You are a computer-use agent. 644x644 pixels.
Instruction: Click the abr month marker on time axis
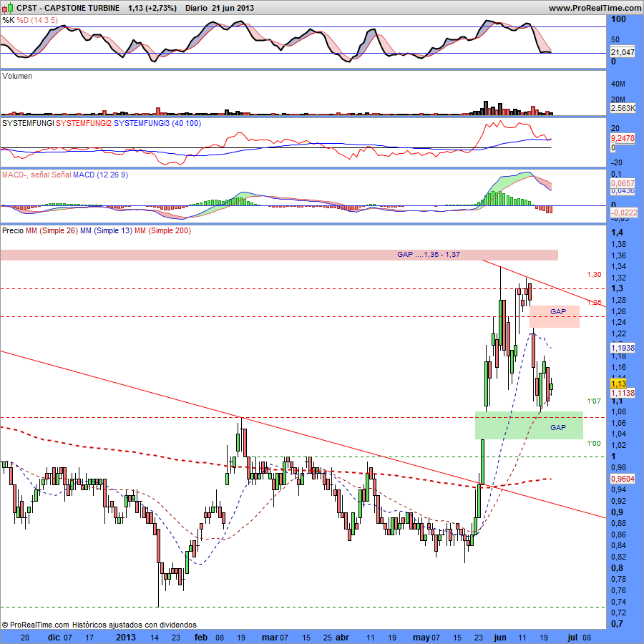point(343,638)
